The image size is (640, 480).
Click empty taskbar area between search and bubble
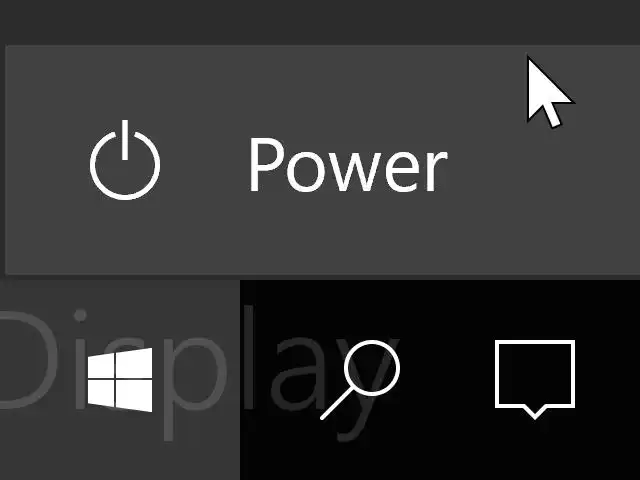point(447,380)
